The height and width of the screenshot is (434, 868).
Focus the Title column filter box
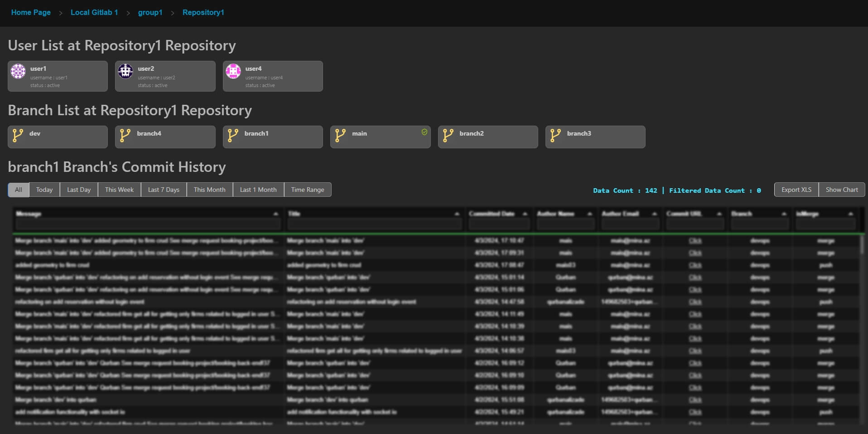(375, 224)
